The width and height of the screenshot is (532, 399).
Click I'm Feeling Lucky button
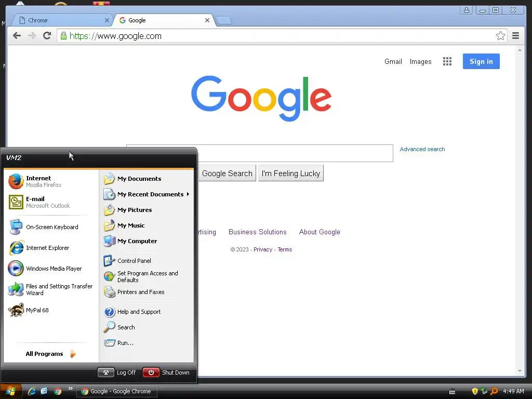pyautogui.click(x=291, y=174)
